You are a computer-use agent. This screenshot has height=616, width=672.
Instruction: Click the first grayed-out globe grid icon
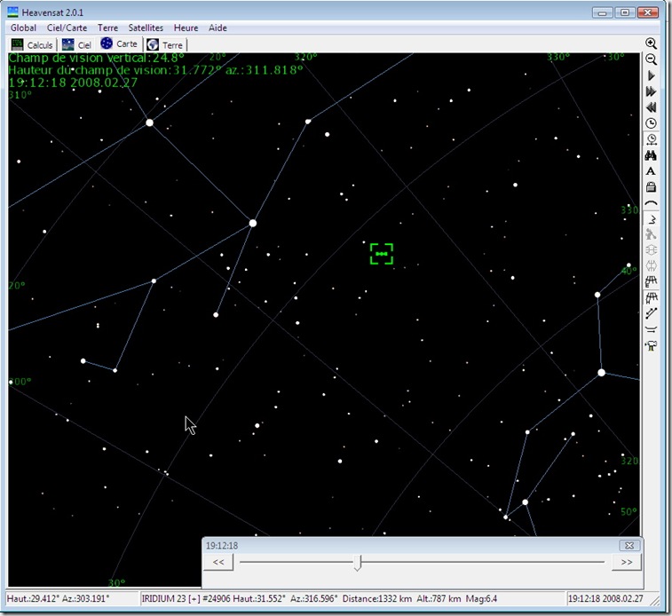[x=651, y=250]
